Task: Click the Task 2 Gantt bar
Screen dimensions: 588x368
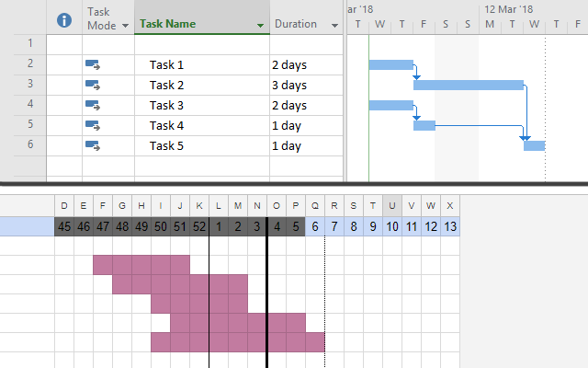Action: [x=469, y=85]
